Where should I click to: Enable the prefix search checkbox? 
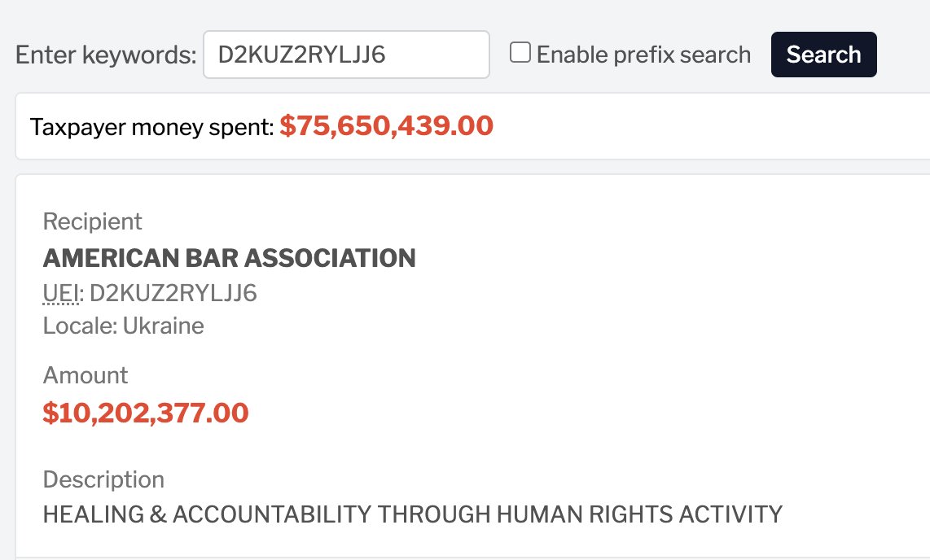(520, 54)
